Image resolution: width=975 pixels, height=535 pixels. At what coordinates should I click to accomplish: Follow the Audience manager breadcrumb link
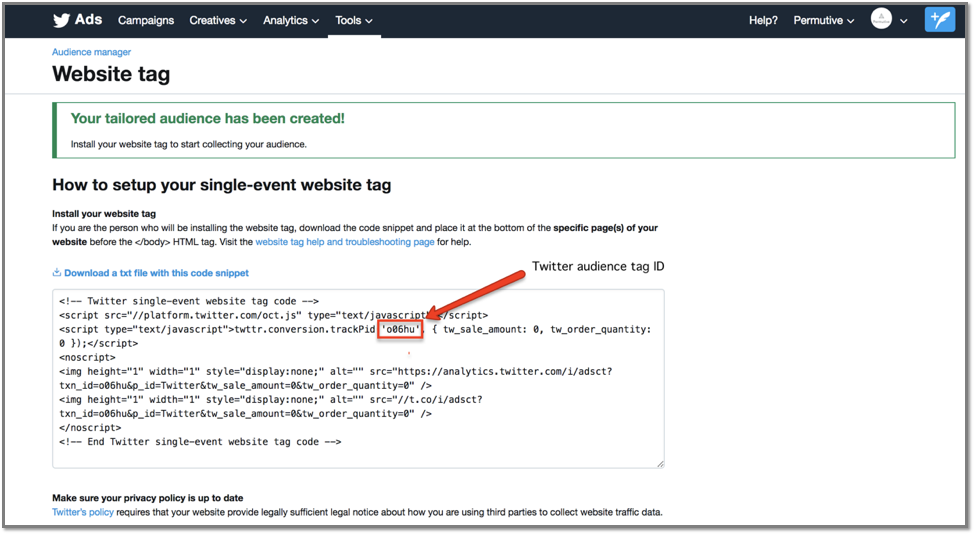click(x=91, y=52)
